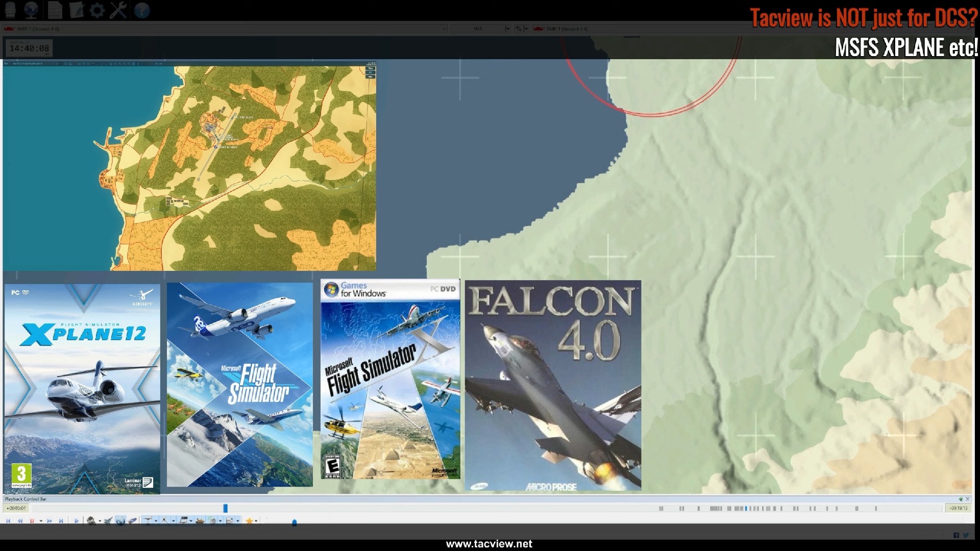Screen dimensions: 980x551
Task: Click the notepad with pen icon
Action: 76,10
